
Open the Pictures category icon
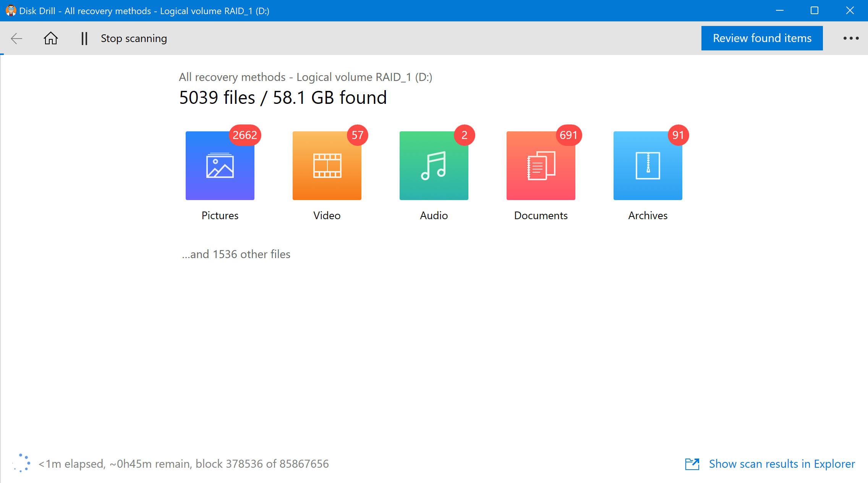(x=220, y=165)
